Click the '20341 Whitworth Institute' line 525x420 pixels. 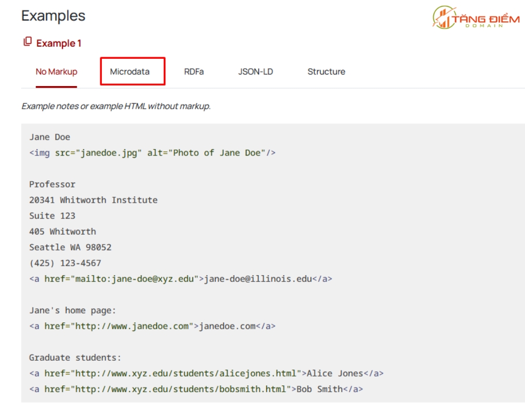93,200
